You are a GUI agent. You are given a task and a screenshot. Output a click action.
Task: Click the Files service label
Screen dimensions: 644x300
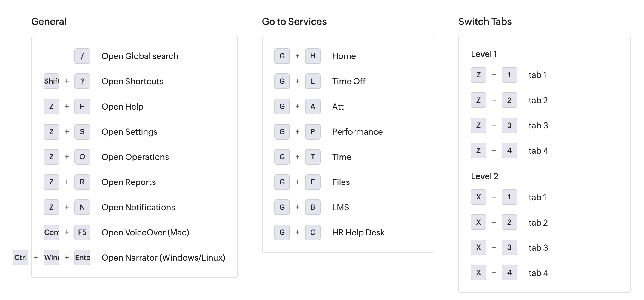[x=341, y=182]
